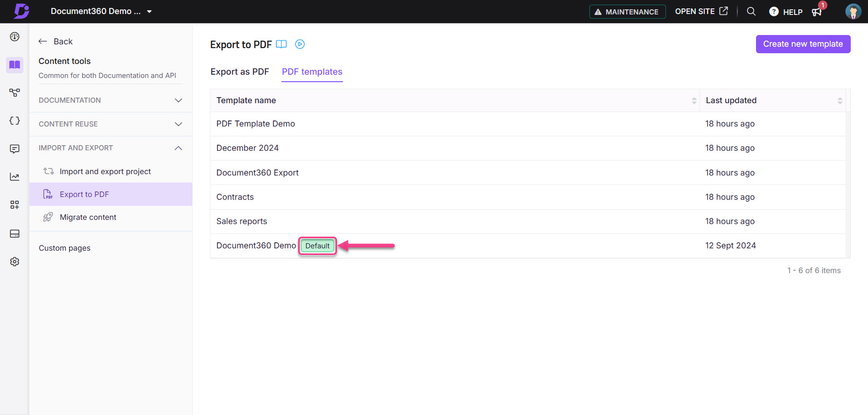
Task: Click Last updated cell for Contracts row
Action: click(x=730, y=197)
